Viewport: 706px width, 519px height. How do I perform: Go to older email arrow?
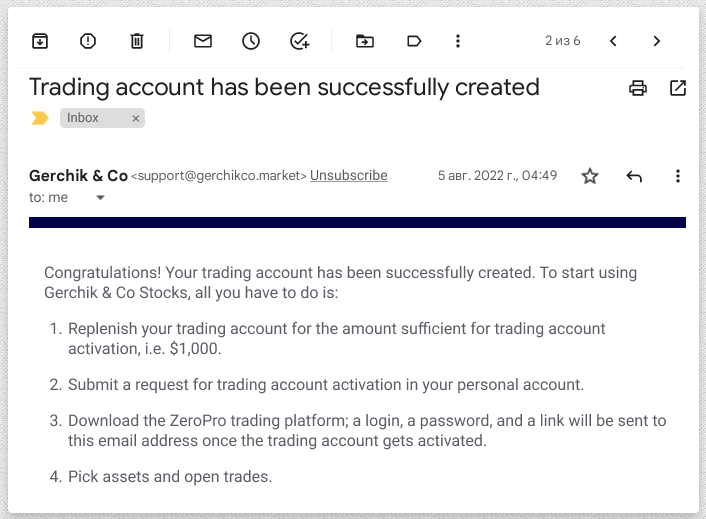(x=657, y=41)
